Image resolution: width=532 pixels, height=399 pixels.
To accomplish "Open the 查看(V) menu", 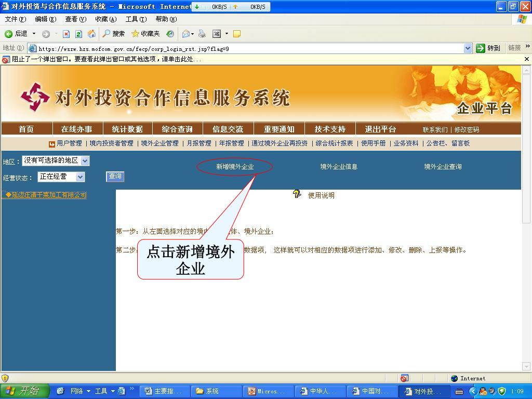I will click(x=76, y=19).
